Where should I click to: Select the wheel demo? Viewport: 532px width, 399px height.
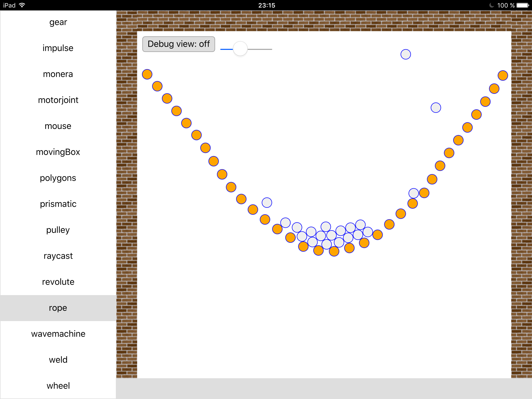pos(58,386)
